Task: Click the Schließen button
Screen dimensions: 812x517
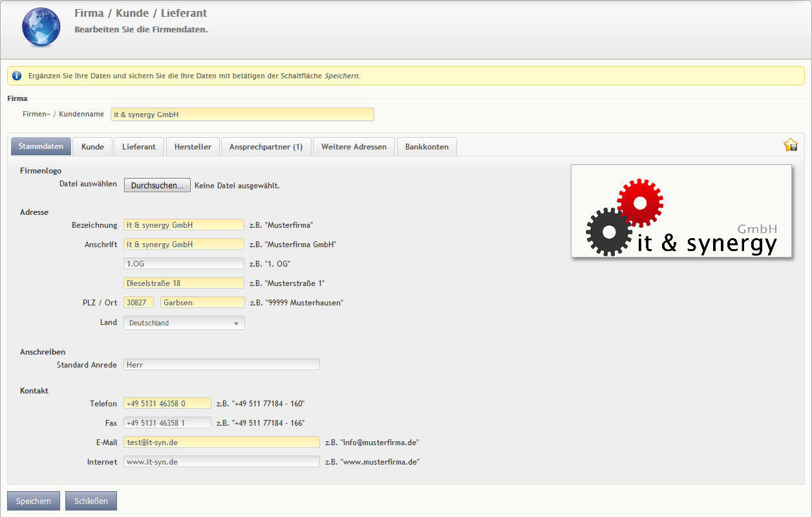Action: 91,501
